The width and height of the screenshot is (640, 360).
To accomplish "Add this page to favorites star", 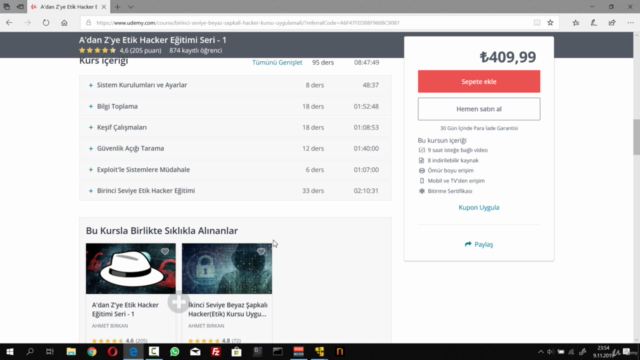I will [550, 23].
